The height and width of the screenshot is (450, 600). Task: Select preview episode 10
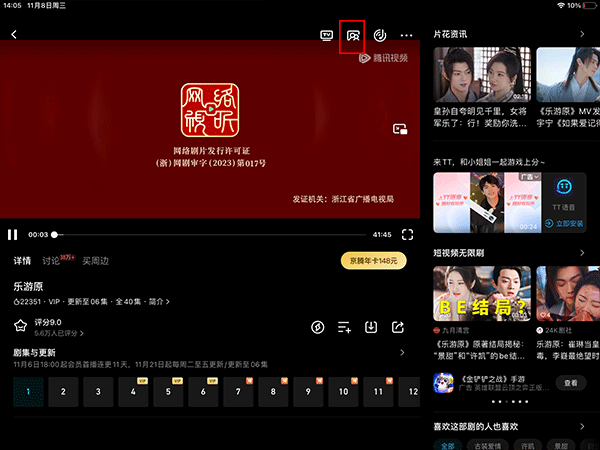click(x=343, y=391)
